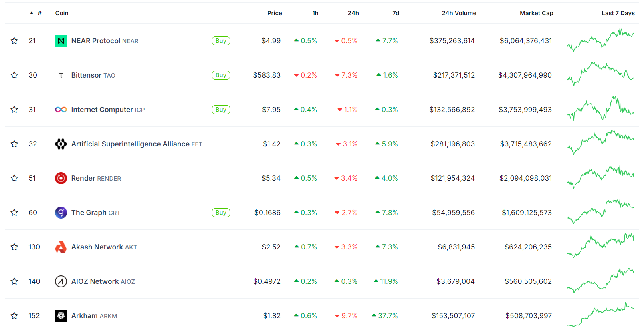
Task: Open The Graph coin page
Action: point(96,213)
